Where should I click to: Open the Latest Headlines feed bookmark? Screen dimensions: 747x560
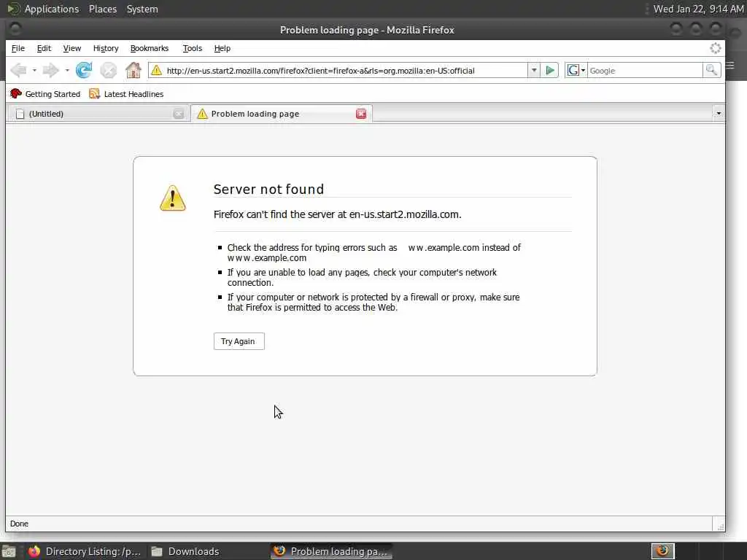click(x=126, y=94)
